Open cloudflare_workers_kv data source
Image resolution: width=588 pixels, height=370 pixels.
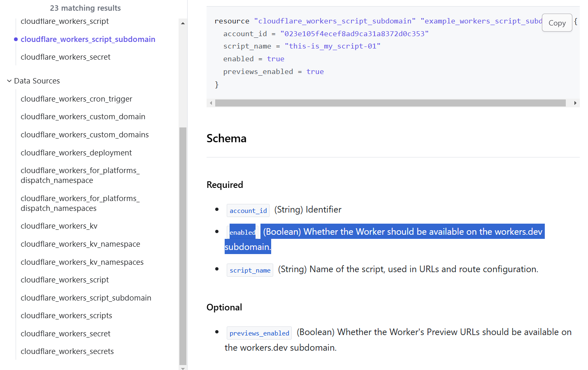pos(59,226)
